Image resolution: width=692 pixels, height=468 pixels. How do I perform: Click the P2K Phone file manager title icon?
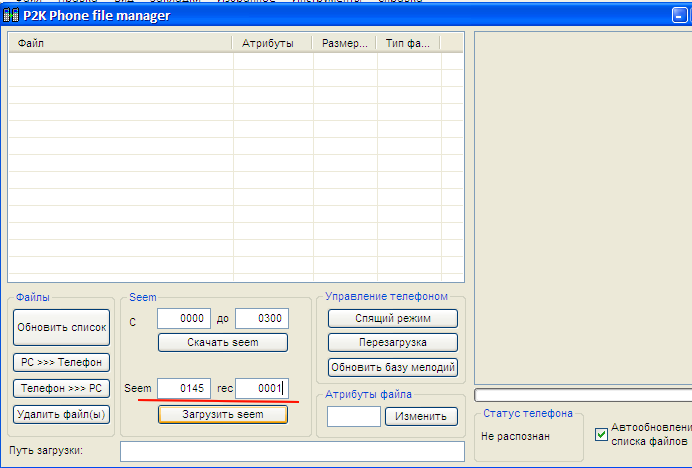pyautogui.click(x=11, y=15)
